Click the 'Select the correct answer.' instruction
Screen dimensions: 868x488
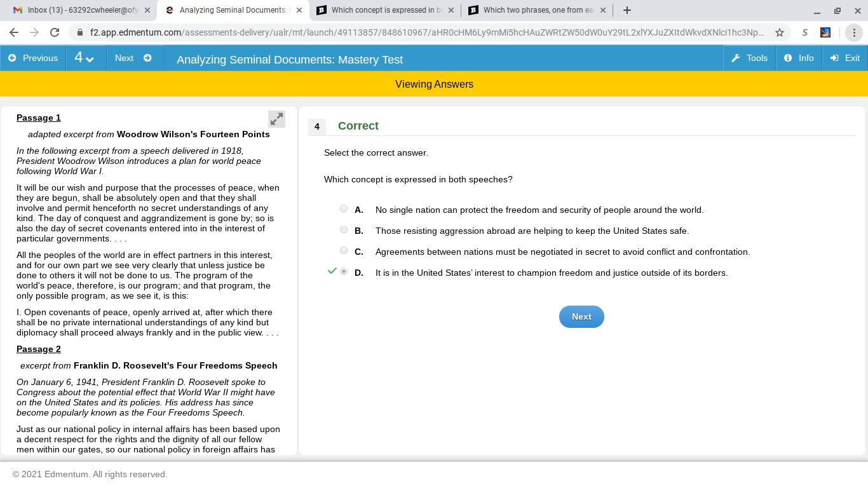click(x=376, y=152)
